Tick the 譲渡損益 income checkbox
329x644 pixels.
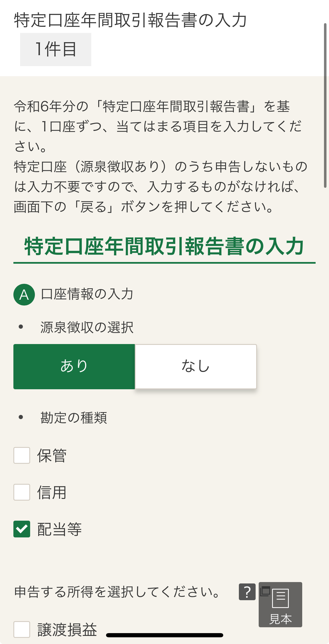(22, 629)
